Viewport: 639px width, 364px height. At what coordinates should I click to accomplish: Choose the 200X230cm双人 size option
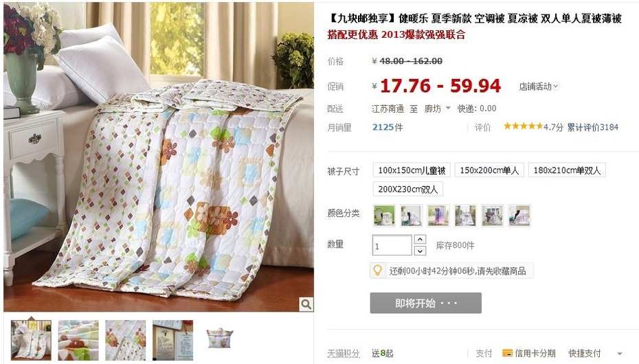tap(408, 189)
